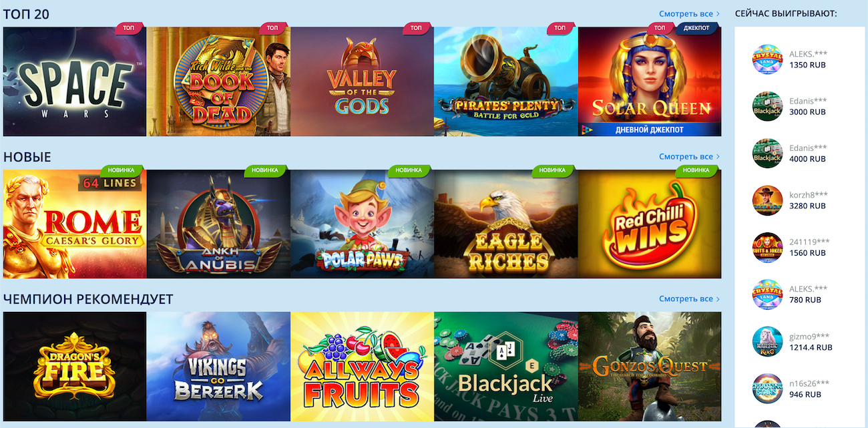Click Blackjack avatar next to Edanis 4000 RUB

[767, 153]
